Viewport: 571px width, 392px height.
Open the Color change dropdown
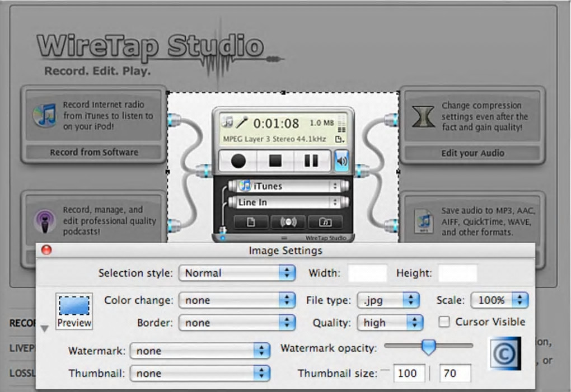(237, 300)
